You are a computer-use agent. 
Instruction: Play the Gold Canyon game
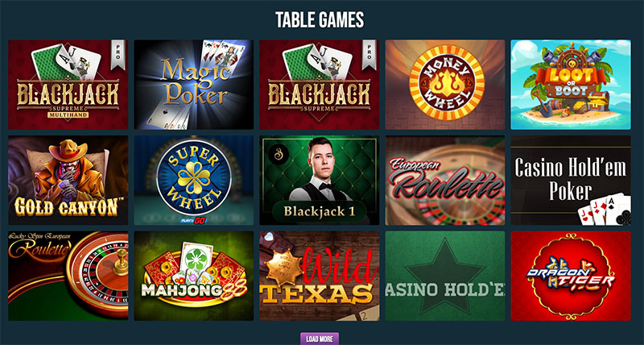[x=68, y=180]
